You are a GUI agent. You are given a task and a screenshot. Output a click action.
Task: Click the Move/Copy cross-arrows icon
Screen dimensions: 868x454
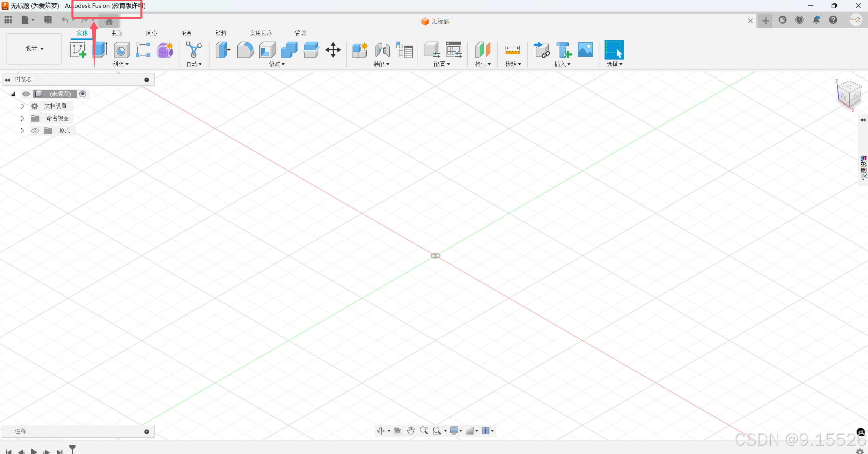(333, 50)
